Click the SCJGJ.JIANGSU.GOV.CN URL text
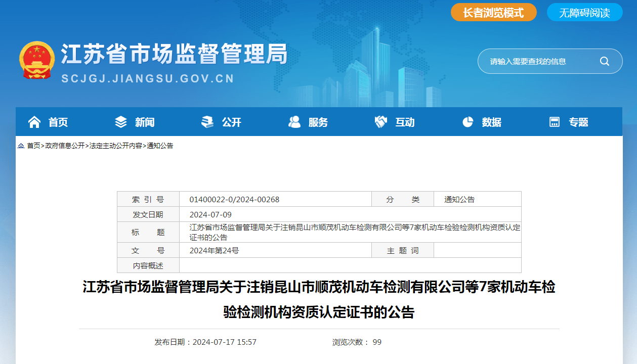The image size is (637, 364). 148,79
